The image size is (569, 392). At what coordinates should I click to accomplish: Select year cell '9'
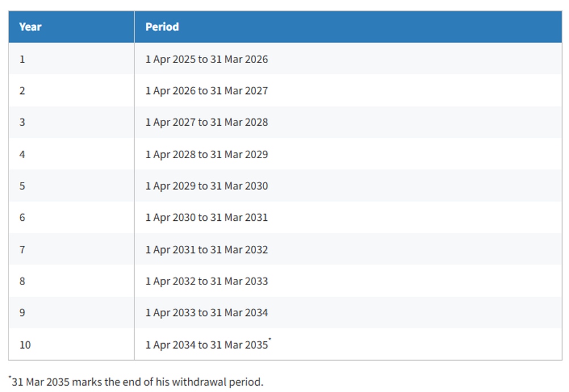(72, 312)
